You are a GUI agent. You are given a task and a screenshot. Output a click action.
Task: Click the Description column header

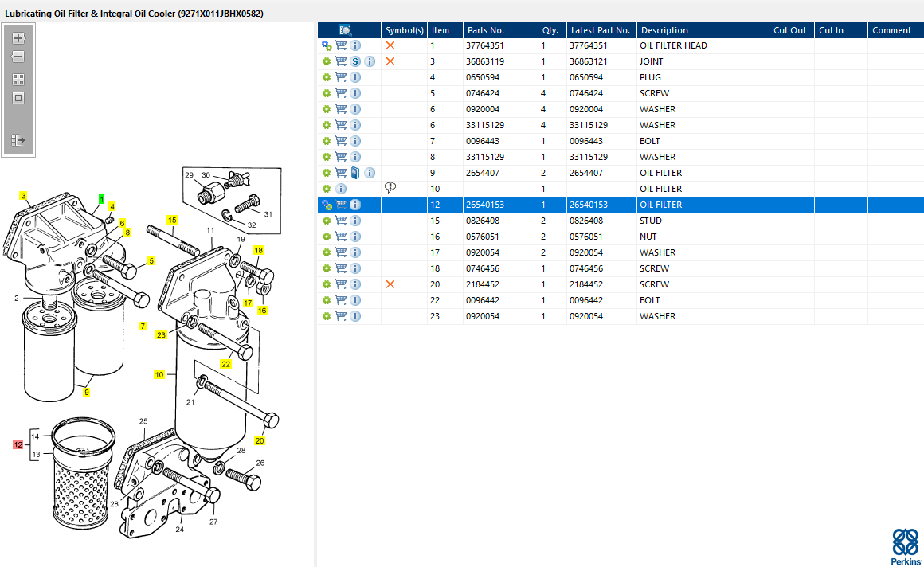click(x=664, y=30)
